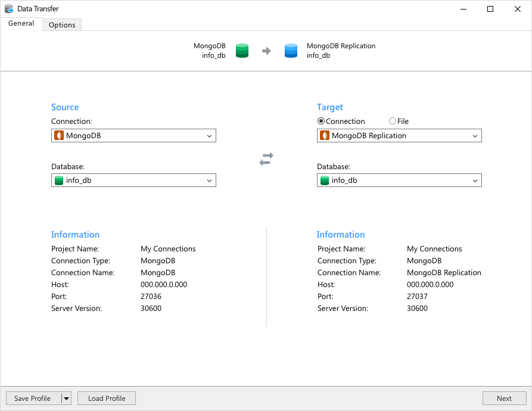
Task: Click green database icon in Source database field
Action: (59, 180)
